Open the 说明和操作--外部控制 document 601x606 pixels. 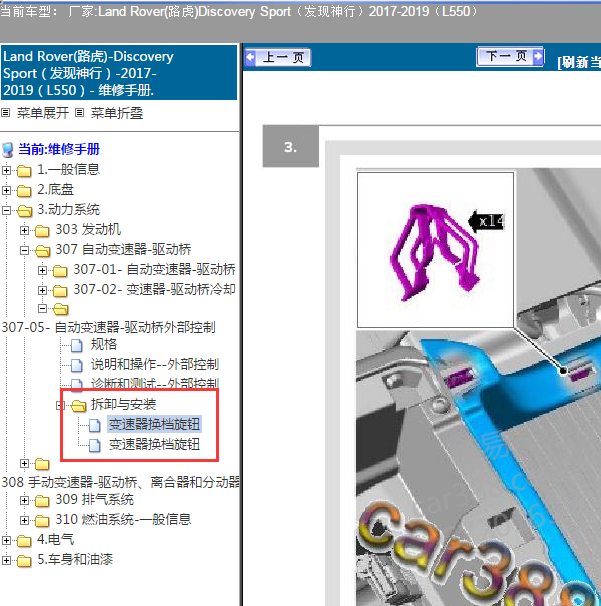pyautogui.click(x=155, y=364)
